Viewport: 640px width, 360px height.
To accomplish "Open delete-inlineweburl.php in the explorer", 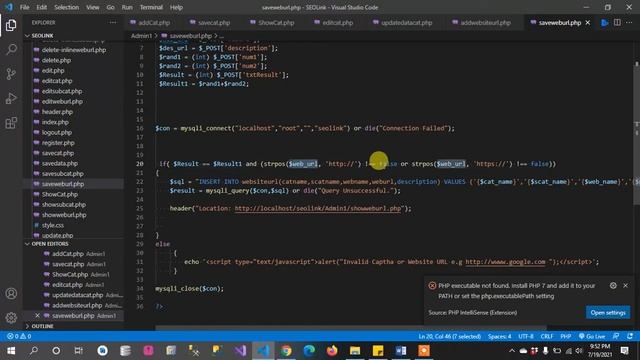I will [x=74, y=50].
